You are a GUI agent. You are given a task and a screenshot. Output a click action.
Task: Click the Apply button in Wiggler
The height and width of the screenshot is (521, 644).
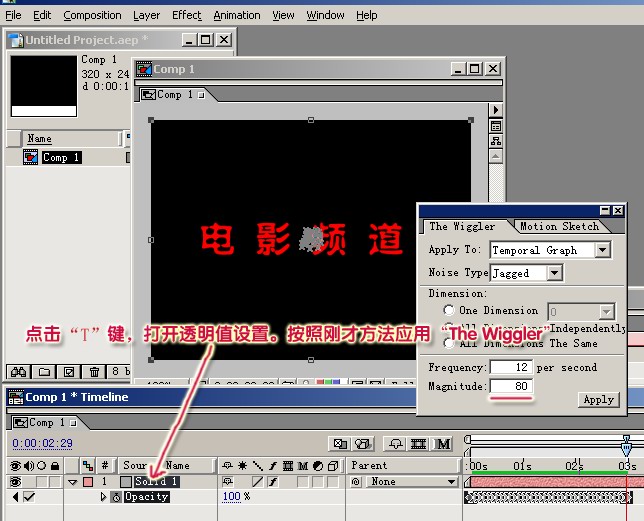[598, 399]
